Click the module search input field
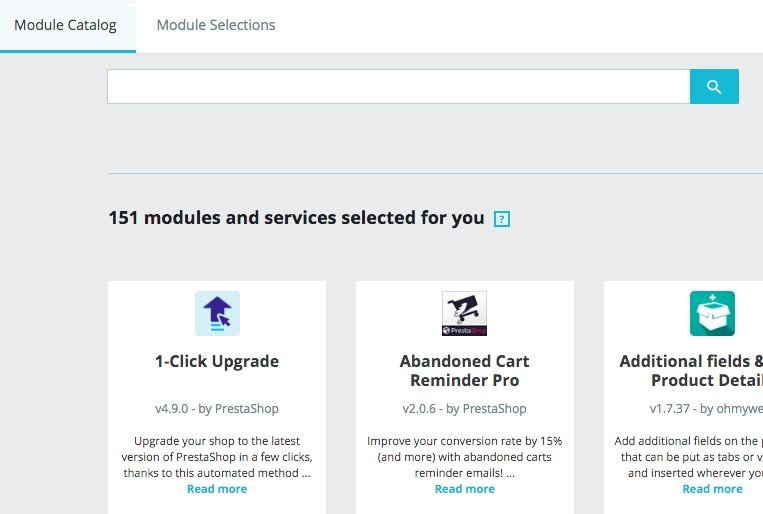 (x=398, y=86)
